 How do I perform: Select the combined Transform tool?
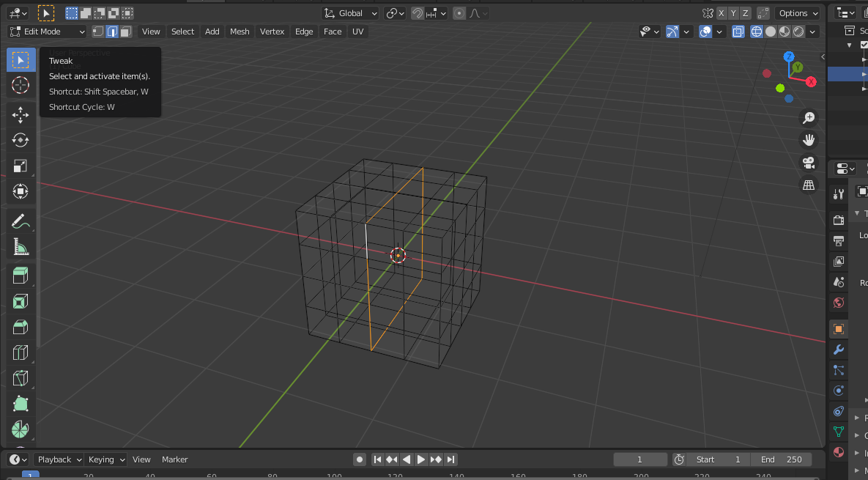point(21,191)
